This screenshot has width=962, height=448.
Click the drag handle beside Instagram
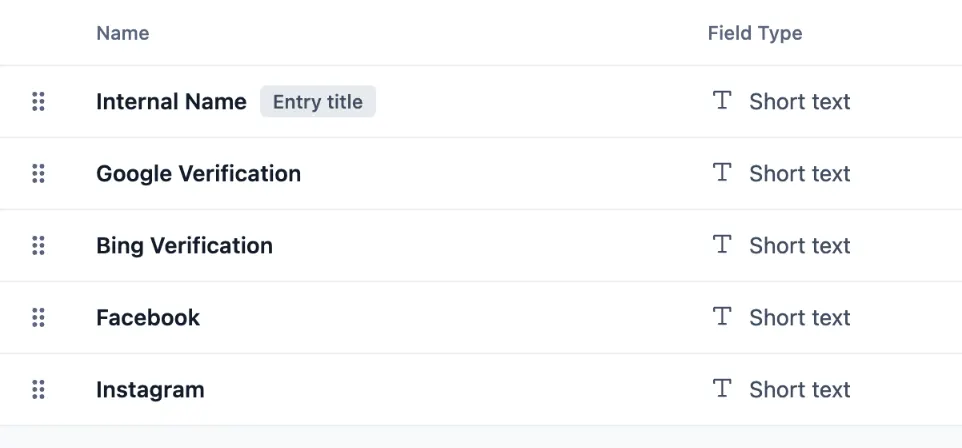coord(38,389)
